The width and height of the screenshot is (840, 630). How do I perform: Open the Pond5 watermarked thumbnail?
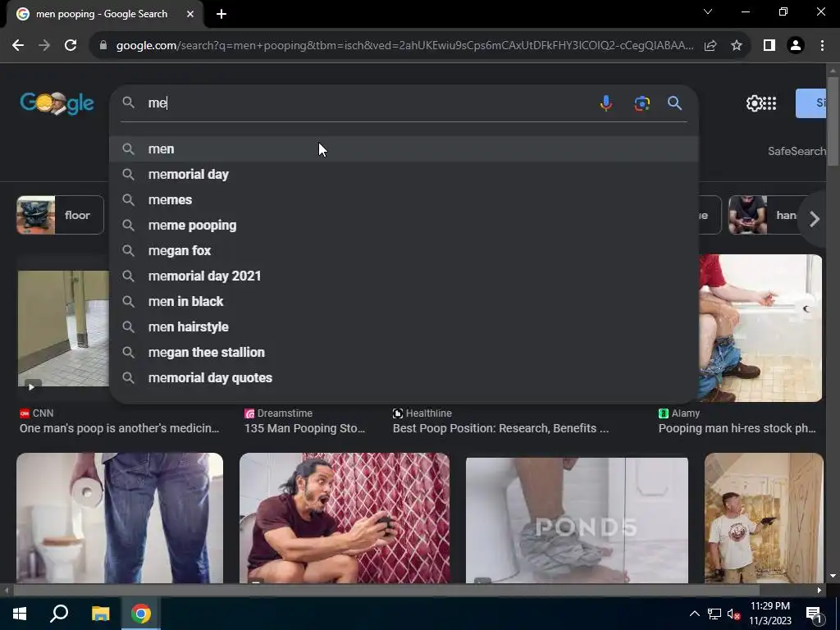point(577,519)
